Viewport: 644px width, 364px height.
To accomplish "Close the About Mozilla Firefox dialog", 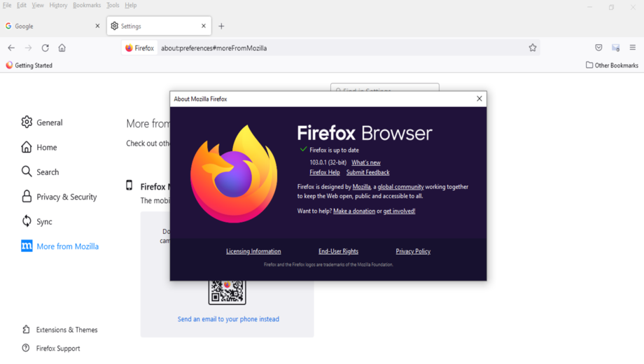I will 479,99.
